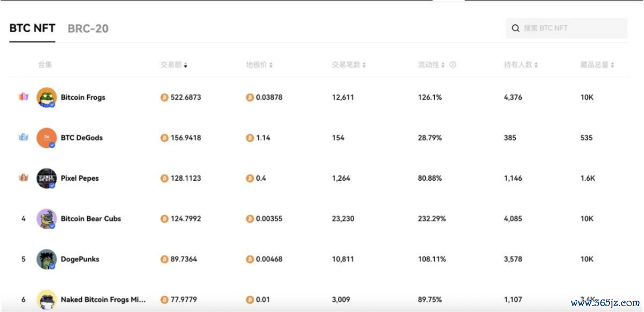This screenshot has width=644, height=312.
Task: Click the first place rank medal icon
Action: tap(23, 97)
